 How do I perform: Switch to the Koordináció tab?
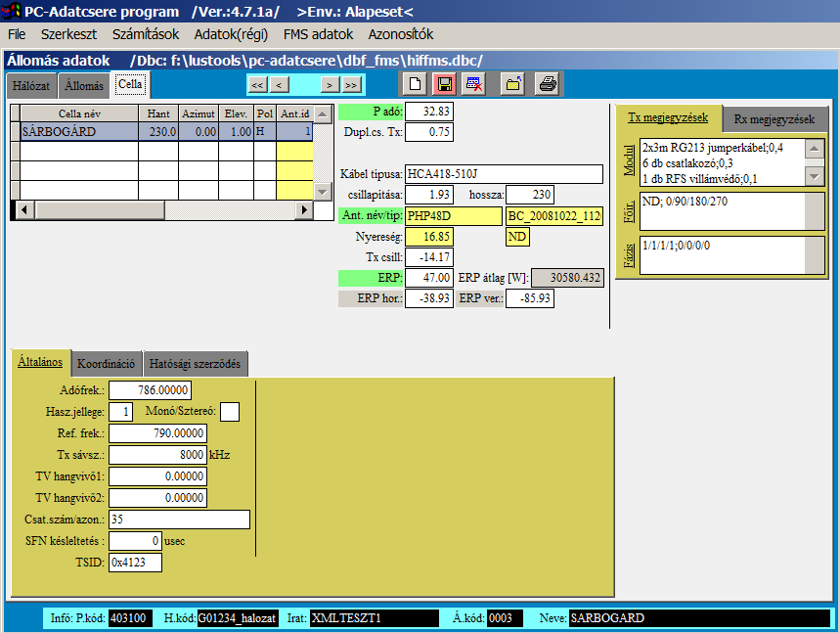106,364
